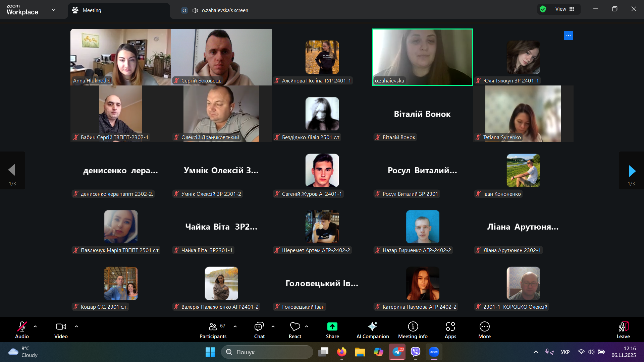Open AI Companion
Image resolution: width=644 pixels, height=362 pixels.
372,330
